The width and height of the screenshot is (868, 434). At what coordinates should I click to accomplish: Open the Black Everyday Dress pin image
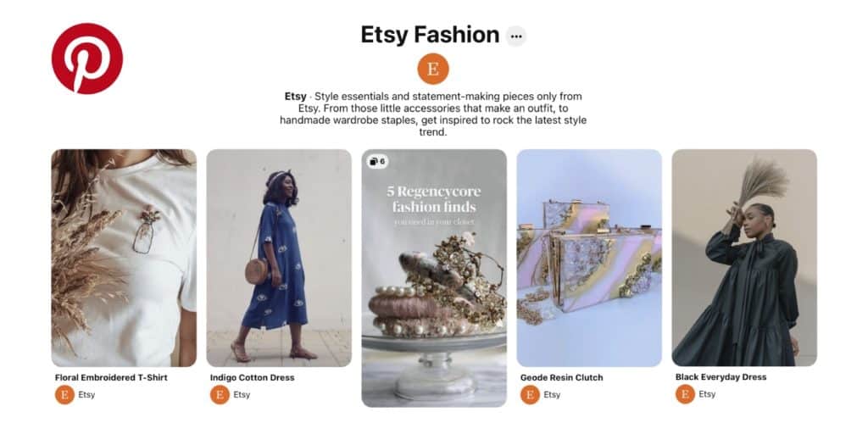[744, 258]
